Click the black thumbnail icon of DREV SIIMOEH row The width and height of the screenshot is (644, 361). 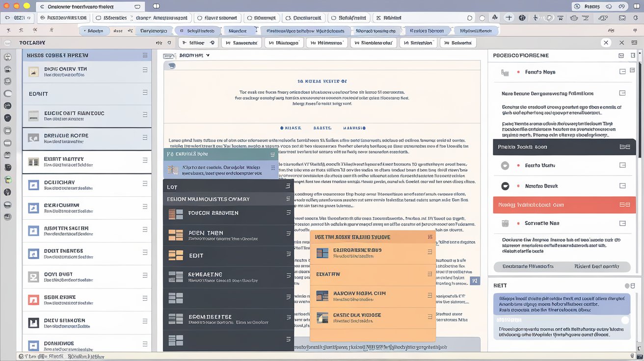point(33,323)
